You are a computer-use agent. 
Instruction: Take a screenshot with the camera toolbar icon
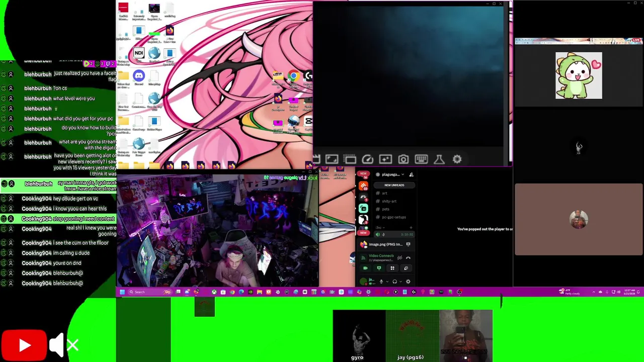[x=404, y=159]
